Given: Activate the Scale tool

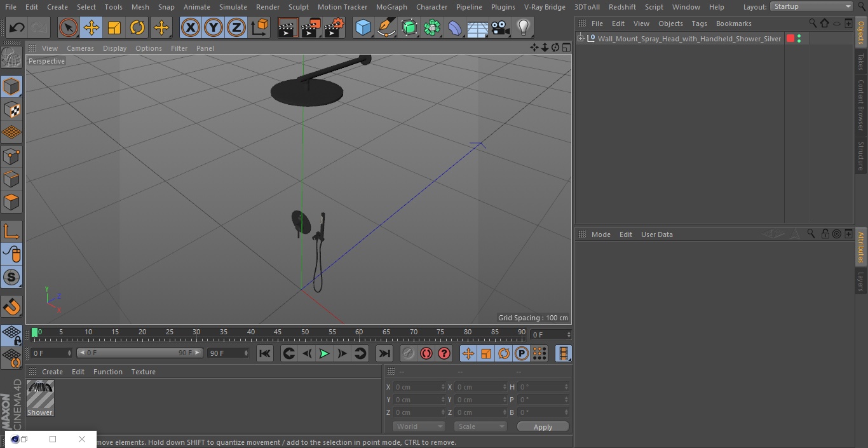Looking at the screenshot, I should [114, 27].
